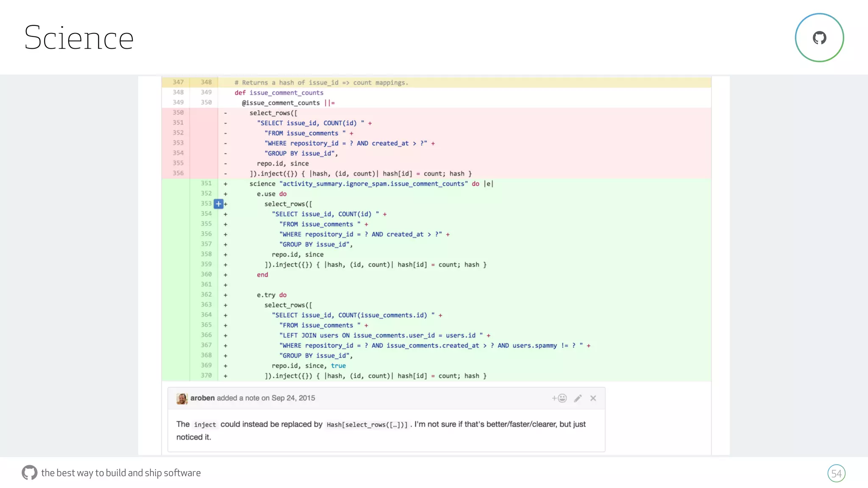This screenshot has width=868, height=488.
Task: Click the 'Science' slide title
Action: tap(79, 38)
